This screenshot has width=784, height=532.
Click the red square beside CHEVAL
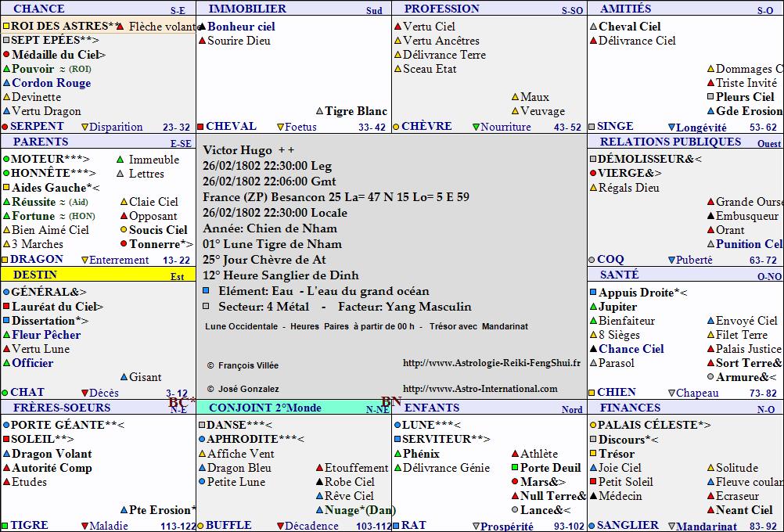[200, 127]
